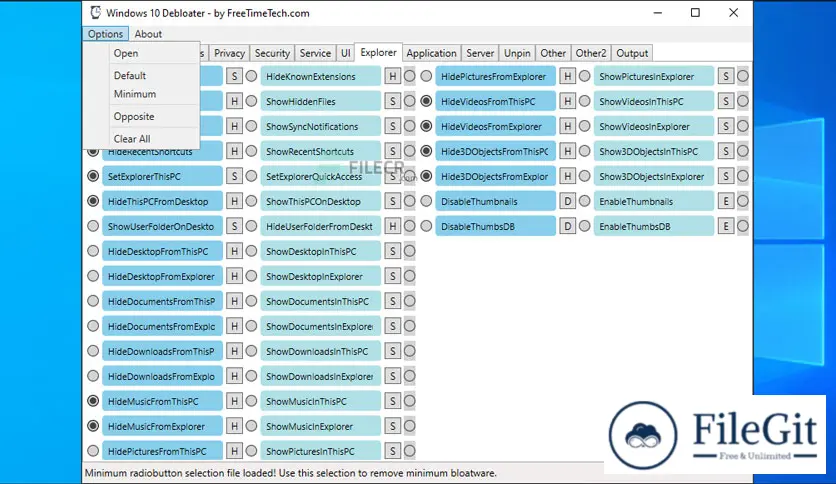
Task: Click the Show3DObjectsInExplorer button
Action: click(654, 176)
